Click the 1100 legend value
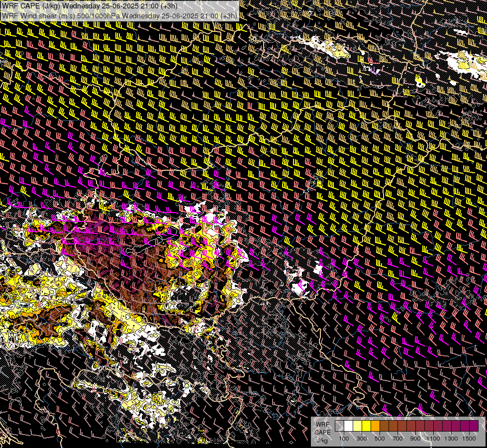This screenshot has height=448, width=487. 433,439
